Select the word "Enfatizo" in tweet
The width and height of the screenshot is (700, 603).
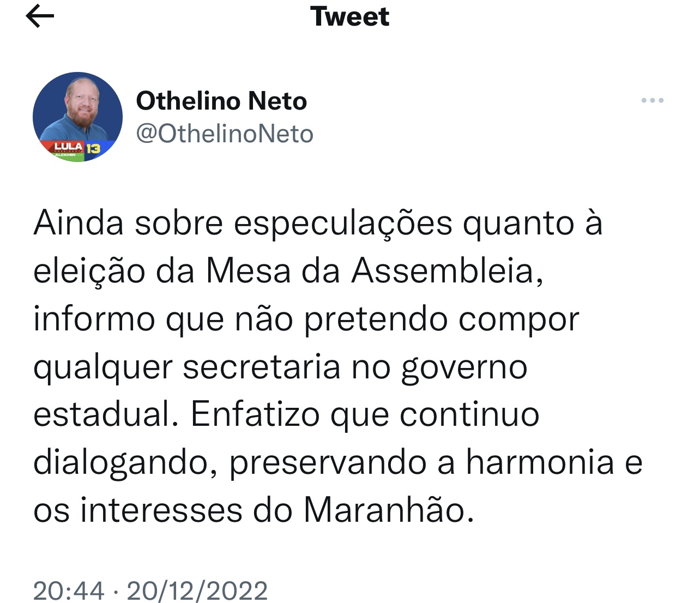tap(255, 414)
